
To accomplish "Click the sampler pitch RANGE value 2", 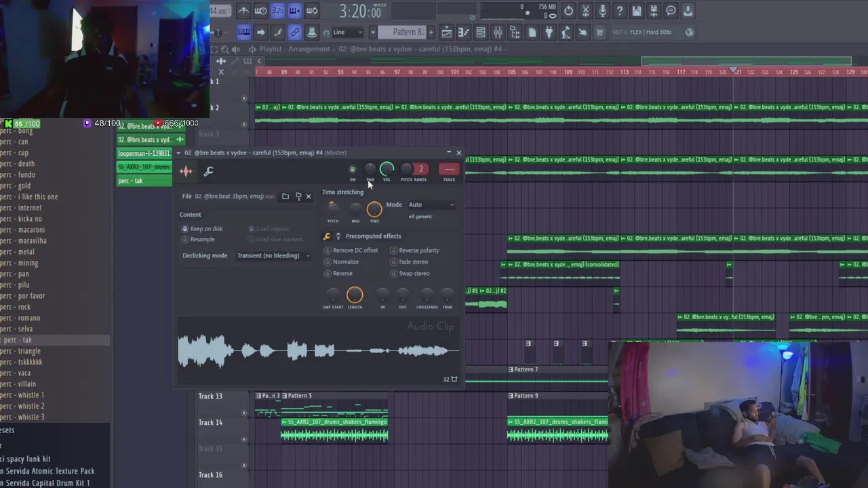I will click(x=420, y=169).
